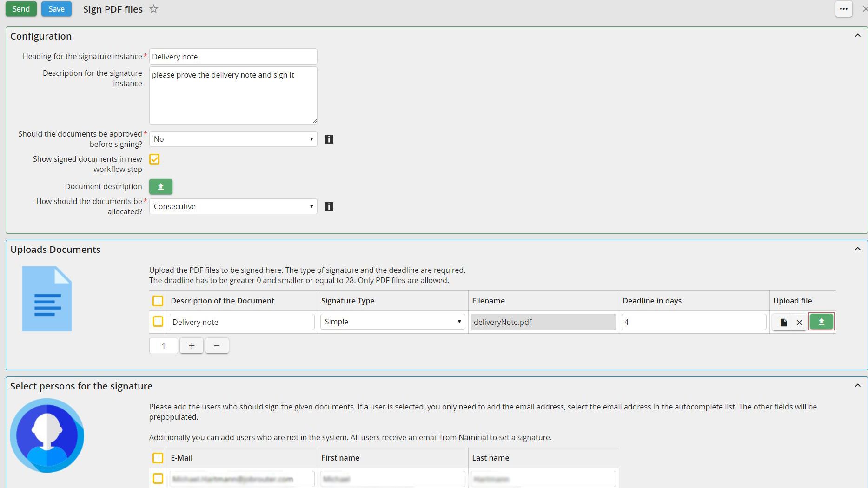This screenshot has height=488, width=868.
Task: Click info icon beside allocation dropdown
Action: pyautogui.click(x=329, y=206)
